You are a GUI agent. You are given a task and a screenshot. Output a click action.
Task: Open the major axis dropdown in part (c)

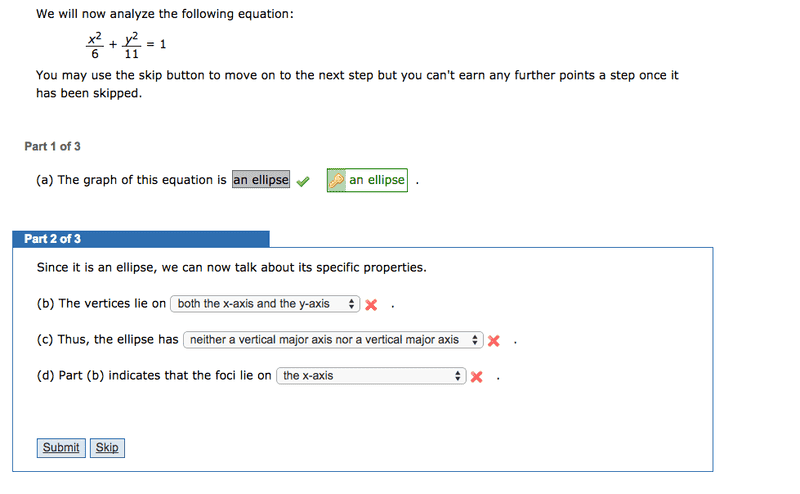[333, 340]
